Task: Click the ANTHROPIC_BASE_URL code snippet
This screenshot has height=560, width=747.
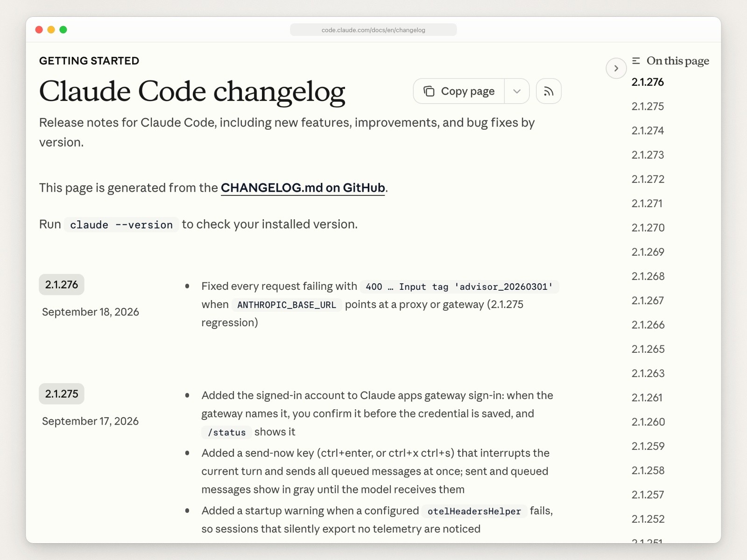Action: coord(287,305)
